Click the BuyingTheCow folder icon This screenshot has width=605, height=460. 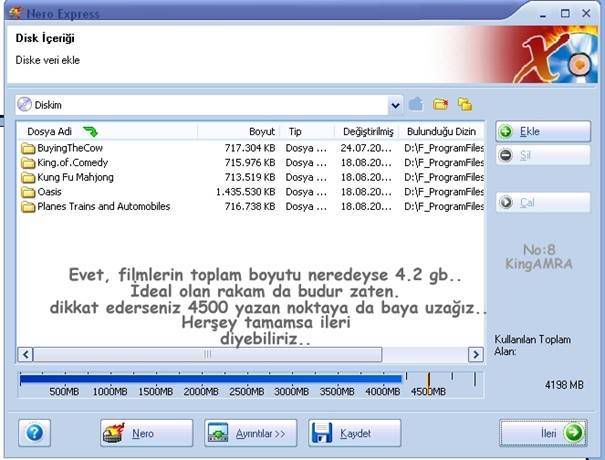point(28,148)
